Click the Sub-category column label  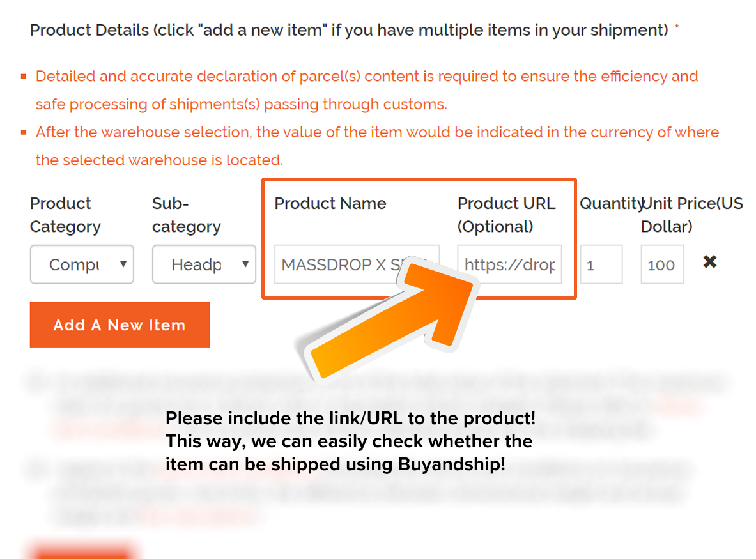pos(187,215)
